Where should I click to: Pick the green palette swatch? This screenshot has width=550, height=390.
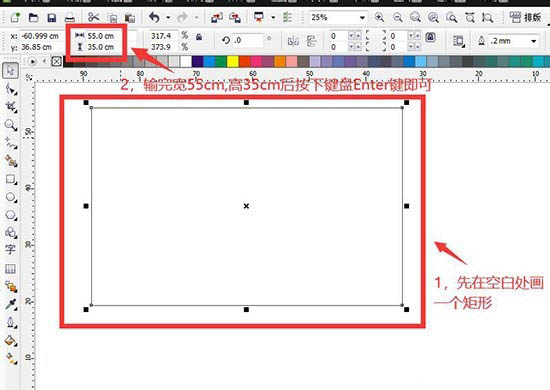[x=221, y=61]
